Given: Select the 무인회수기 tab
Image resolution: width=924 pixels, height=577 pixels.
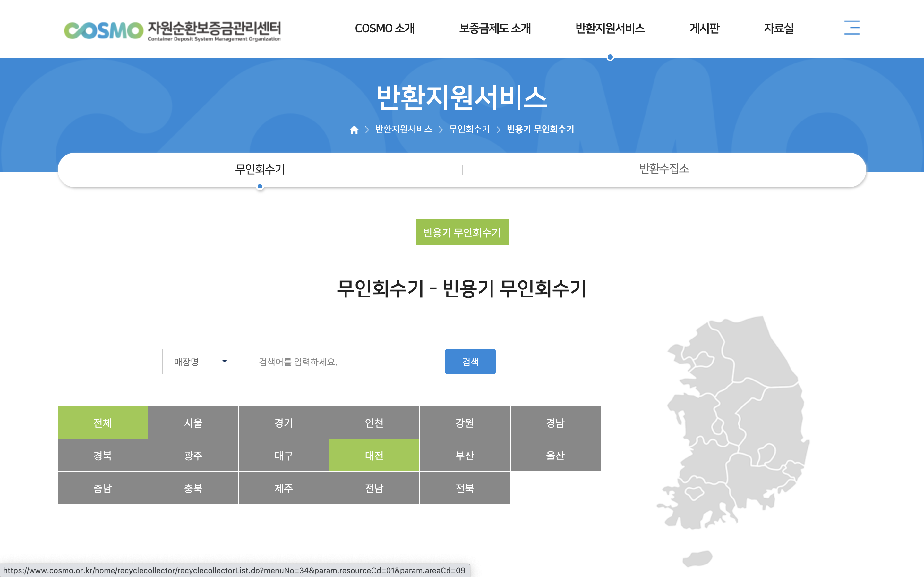Looking at the screenshot, I should [x=260, y=169].
